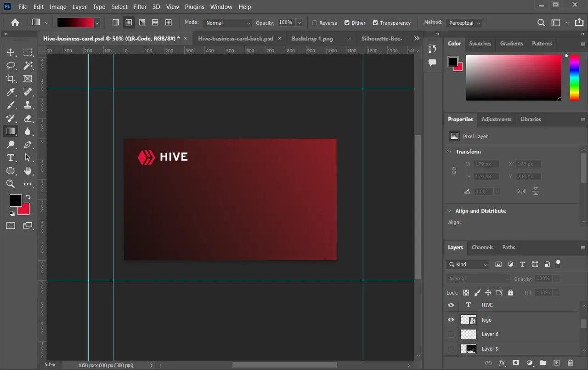Viewport: 588px width, 370px height.
Task: Open the Method Perceptual dropdown
Action: point(464,23)
